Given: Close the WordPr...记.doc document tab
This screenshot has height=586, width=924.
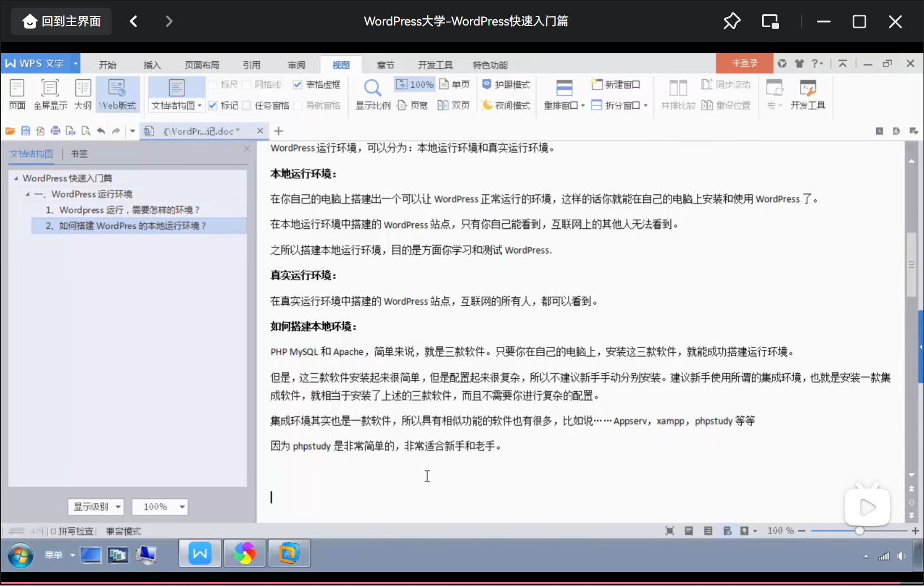Looking at the screenshot, I should pos(260,131).
